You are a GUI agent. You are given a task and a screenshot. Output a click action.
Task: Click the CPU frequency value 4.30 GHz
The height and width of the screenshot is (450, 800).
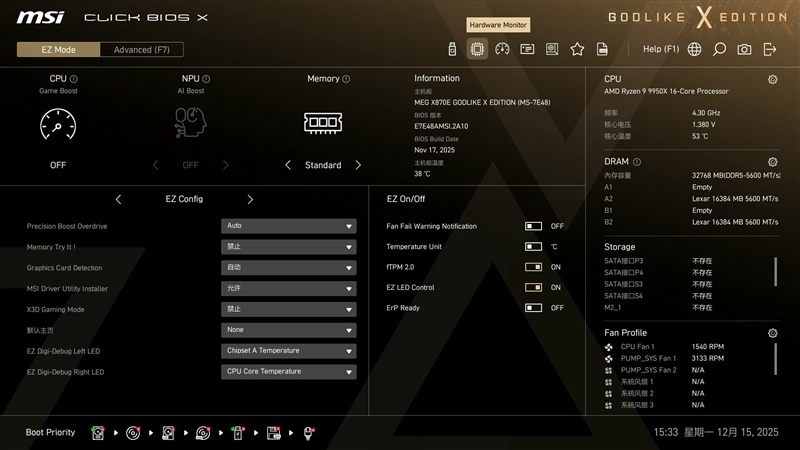point(706,113)
